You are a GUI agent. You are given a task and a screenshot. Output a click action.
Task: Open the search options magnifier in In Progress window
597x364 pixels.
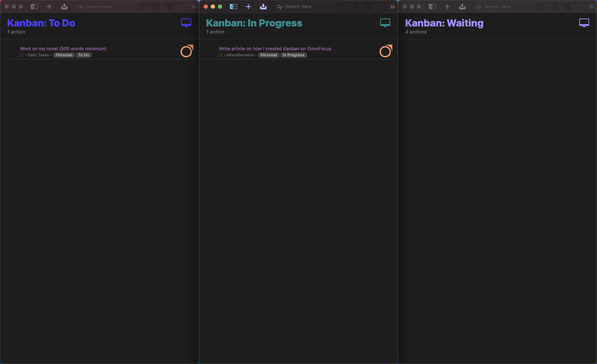pos(280,7)
